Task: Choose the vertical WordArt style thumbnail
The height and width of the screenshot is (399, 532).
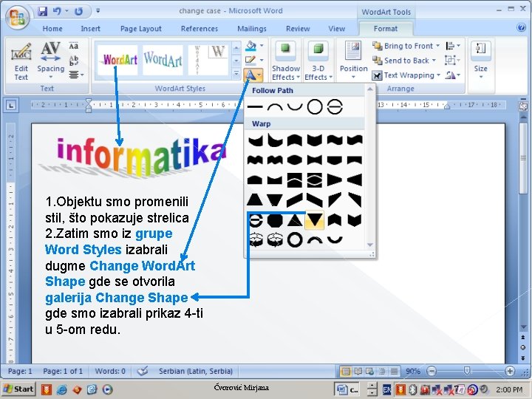Action: [x=208, y=61]
